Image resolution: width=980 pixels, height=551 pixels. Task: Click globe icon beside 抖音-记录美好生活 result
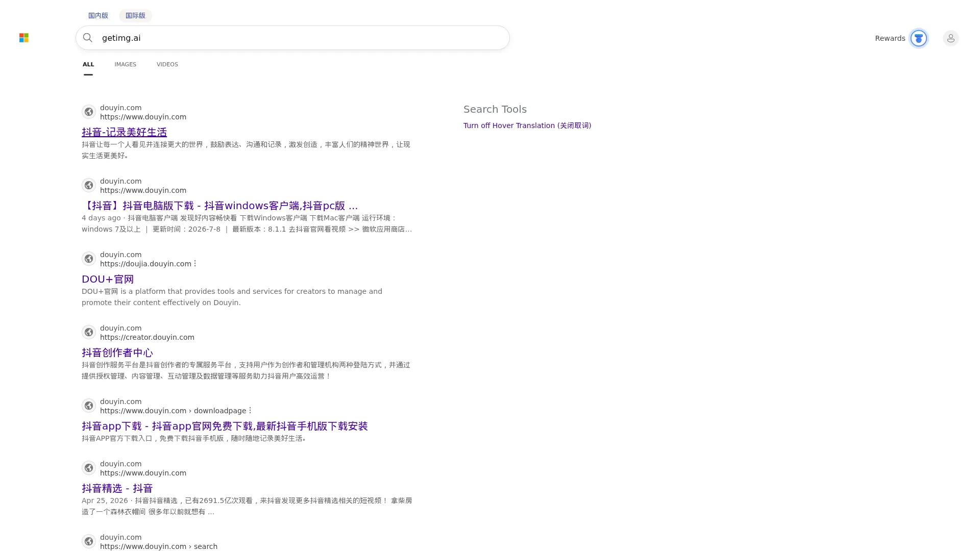pos(89,112)
